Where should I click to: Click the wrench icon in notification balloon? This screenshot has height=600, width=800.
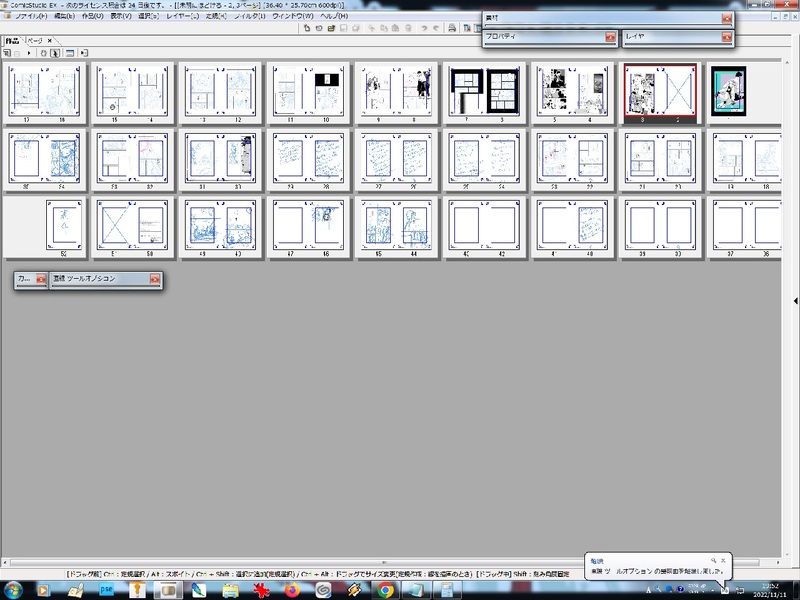click(x=713, y=560)
